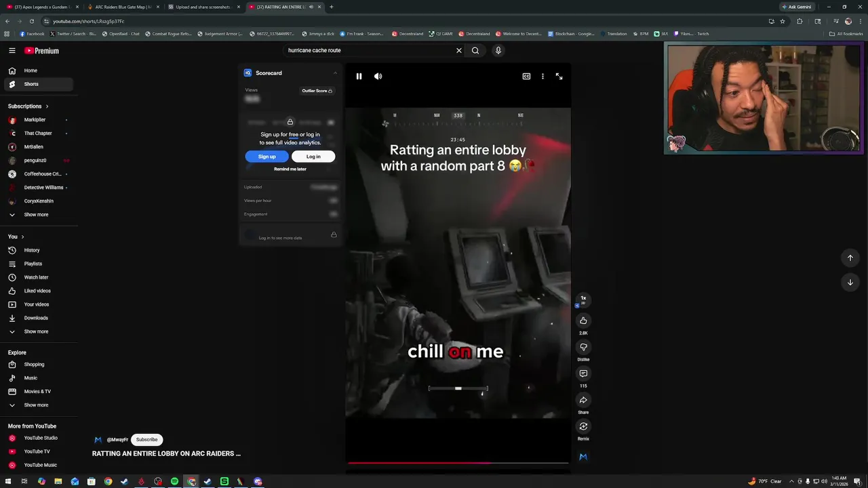Open Watch later in sidebar
This screenshot has width=868, height=488.
pos(39,277)
